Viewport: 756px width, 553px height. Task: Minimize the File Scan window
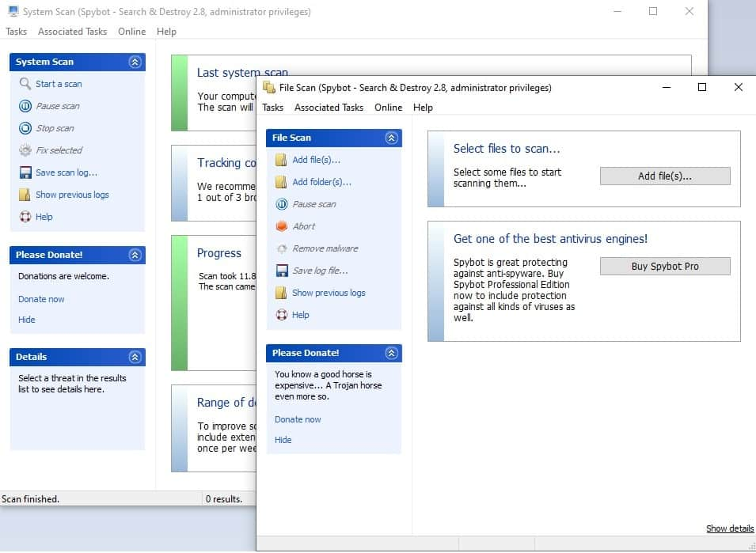coord(667,87)
